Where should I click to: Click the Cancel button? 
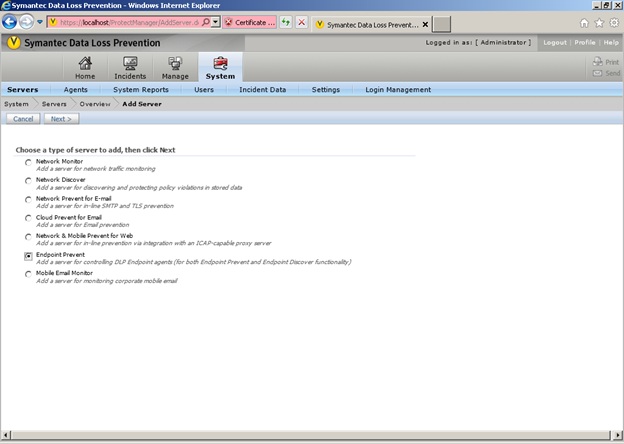23,119
